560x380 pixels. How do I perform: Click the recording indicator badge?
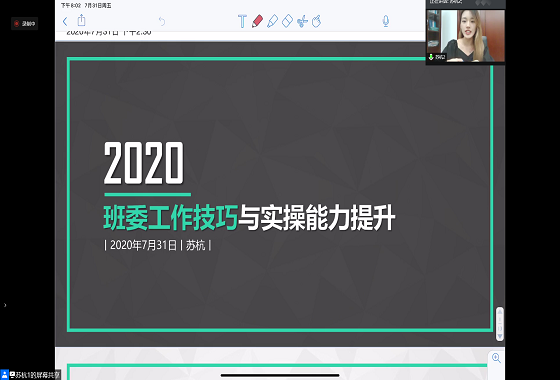24,24
